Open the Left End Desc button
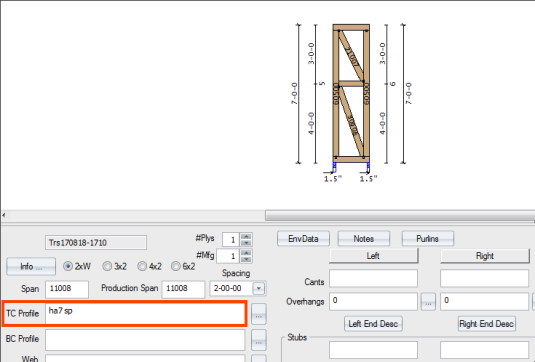The image size is (535, 362). point(373,324)
